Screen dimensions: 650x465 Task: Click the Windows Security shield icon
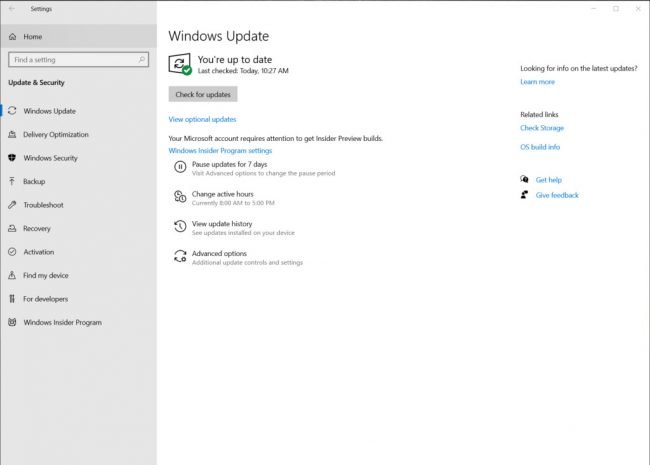[x=12, y=158]
